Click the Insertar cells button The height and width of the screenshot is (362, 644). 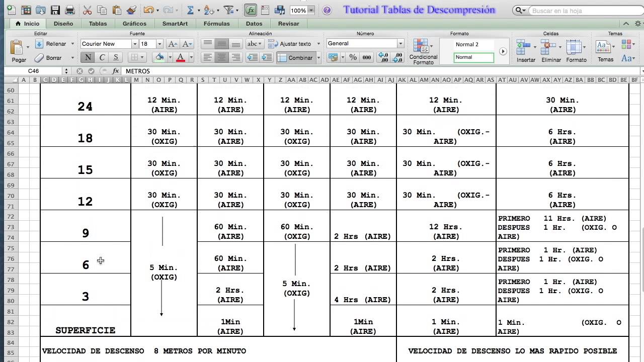pos(526,51)
